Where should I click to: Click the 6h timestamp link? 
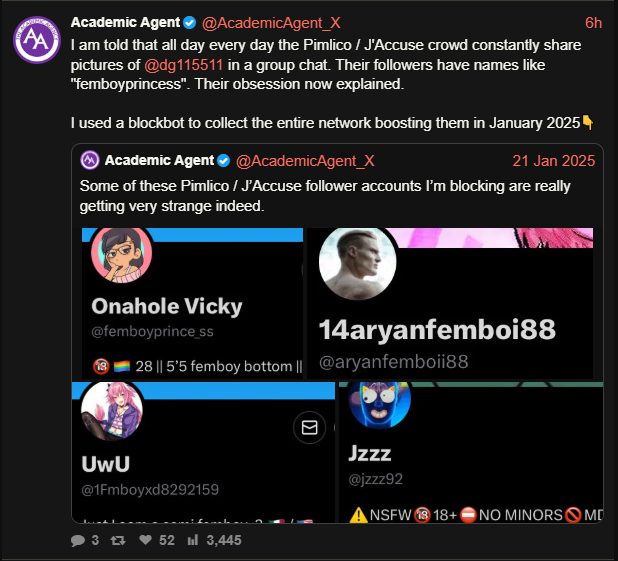(x=594, y=23)
